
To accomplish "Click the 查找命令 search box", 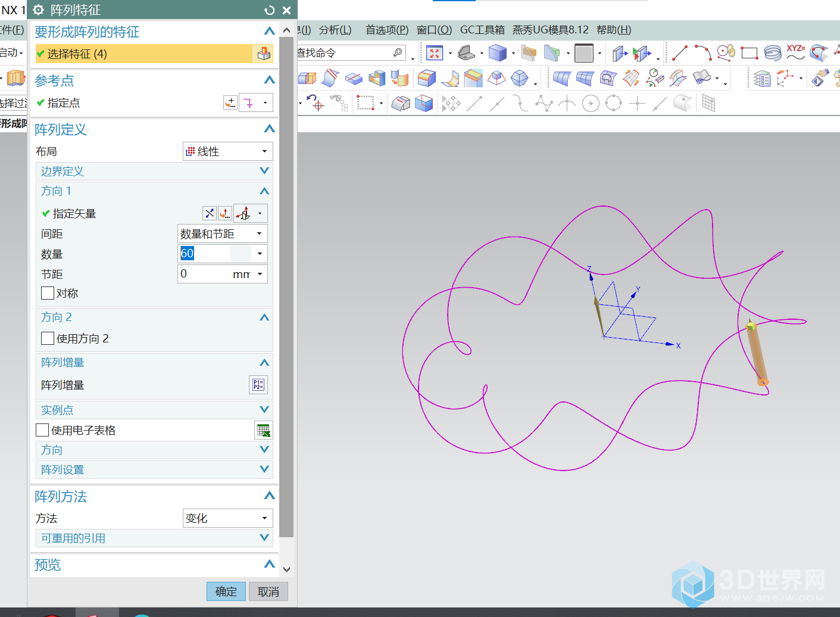I will [x=351, y=53].
